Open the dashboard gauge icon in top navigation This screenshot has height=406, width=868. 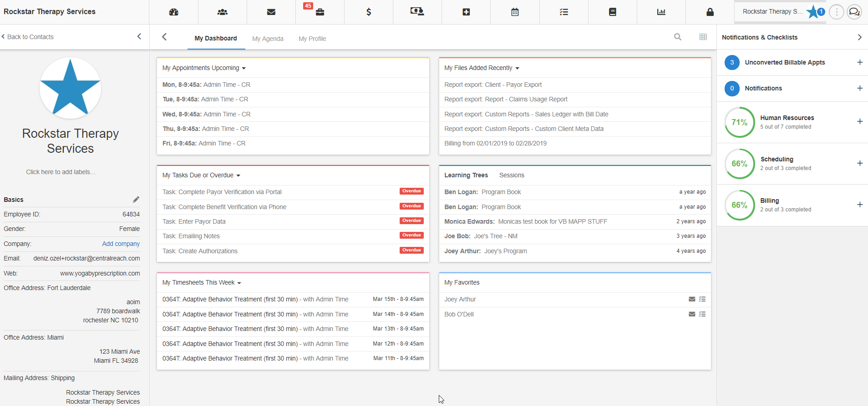pyautogui.click(x=173, y=12)
